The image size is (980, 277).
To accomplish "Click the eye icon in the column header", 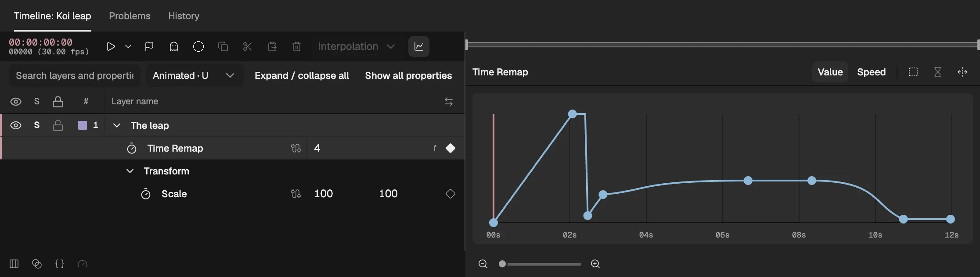I will coord(16,102).
